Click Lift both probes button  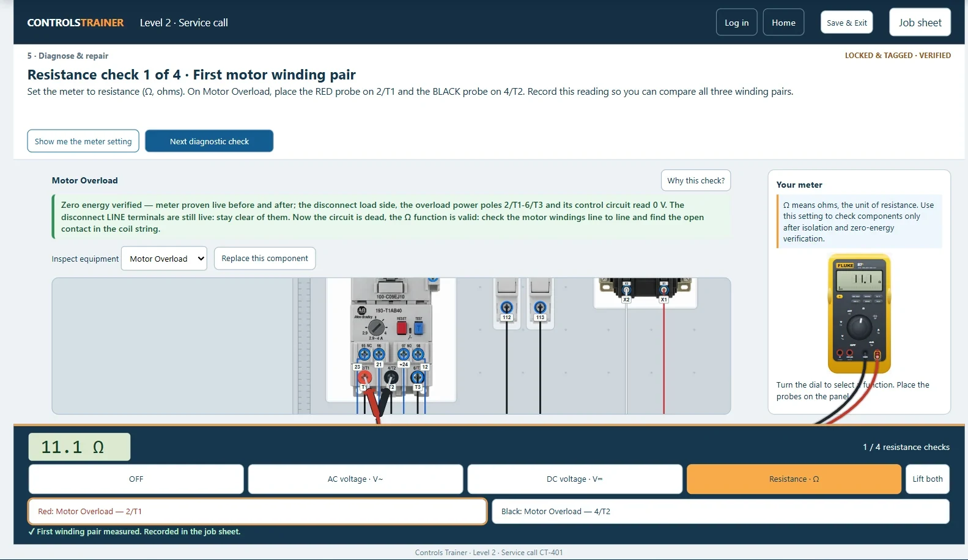[x=928, y=479]
